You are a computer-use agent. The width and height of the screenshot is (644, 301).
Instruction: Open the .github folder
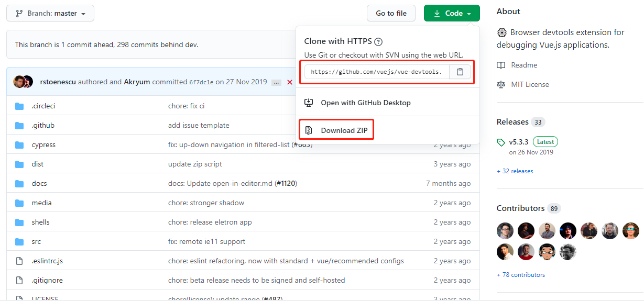(43, 125)
